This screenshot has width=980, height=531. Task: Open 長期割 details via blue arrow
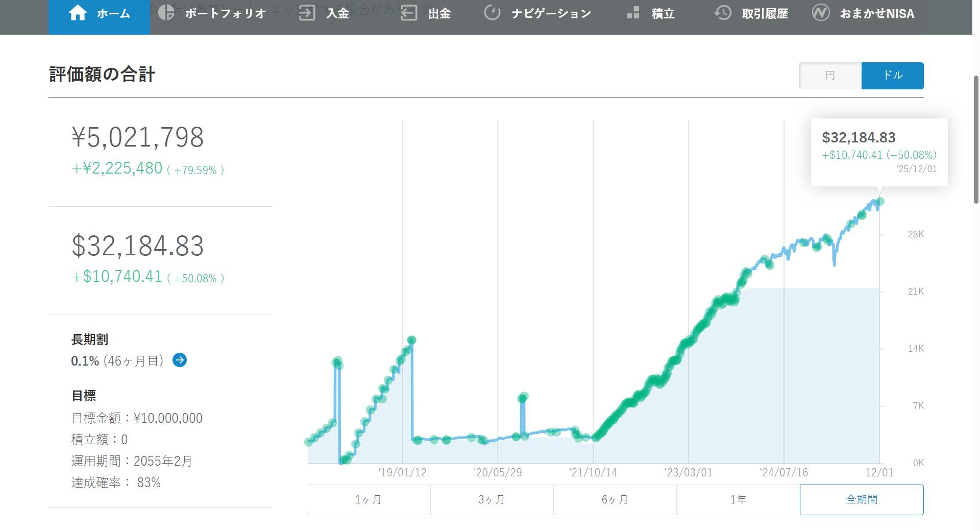click(180, 360)
